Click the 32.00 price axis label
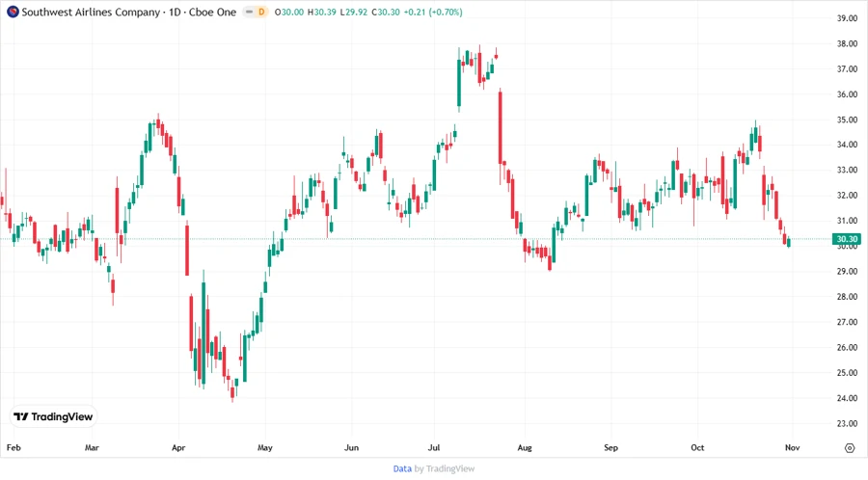 [847, 196]
